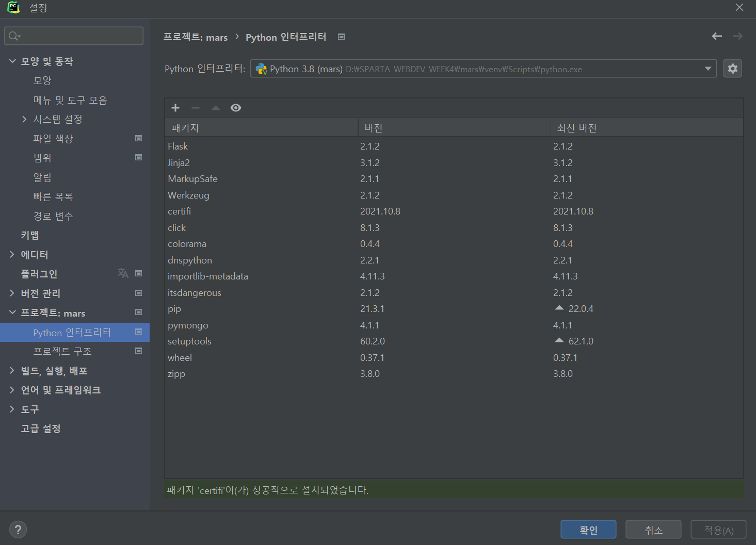Click the project icon on 파일 색상 row
The image size is (756, 545).
(x=138, y=138)
